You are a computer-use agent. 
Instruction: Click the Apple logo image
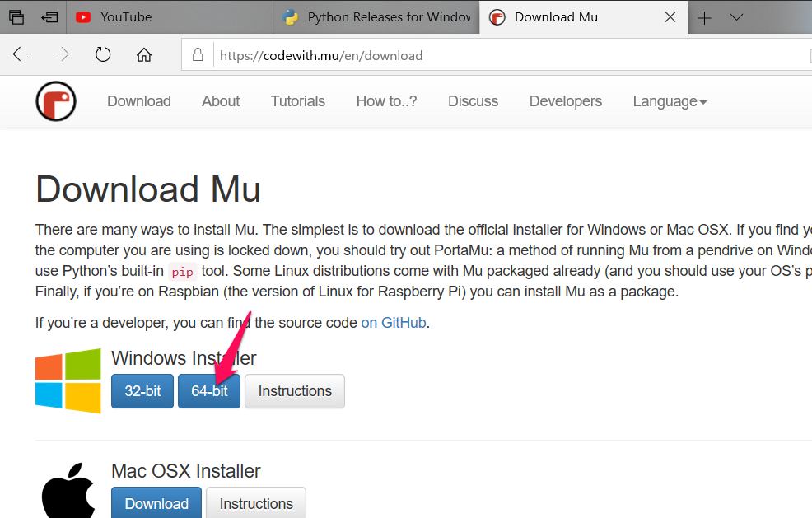(68, 490)
